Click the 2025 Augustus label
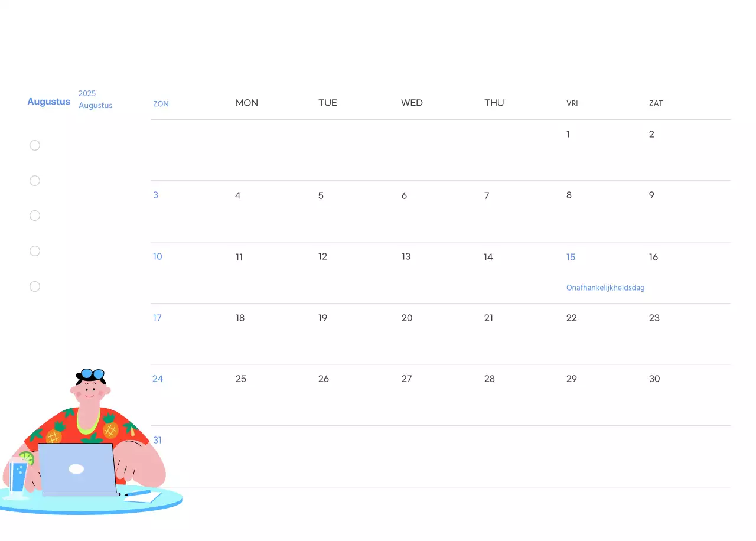The width and height of the screenshot is (756, 541). tap(95, 99)
